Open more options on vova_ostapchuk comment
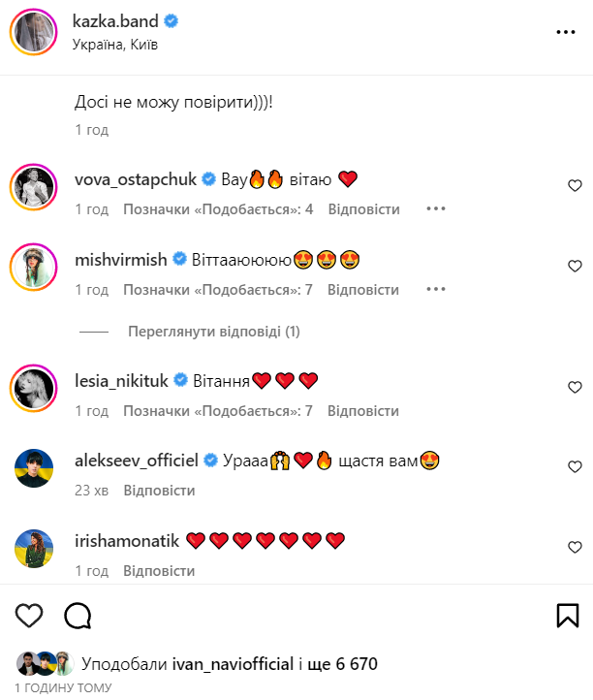593x700 pixels. click(x=435, y=208)
